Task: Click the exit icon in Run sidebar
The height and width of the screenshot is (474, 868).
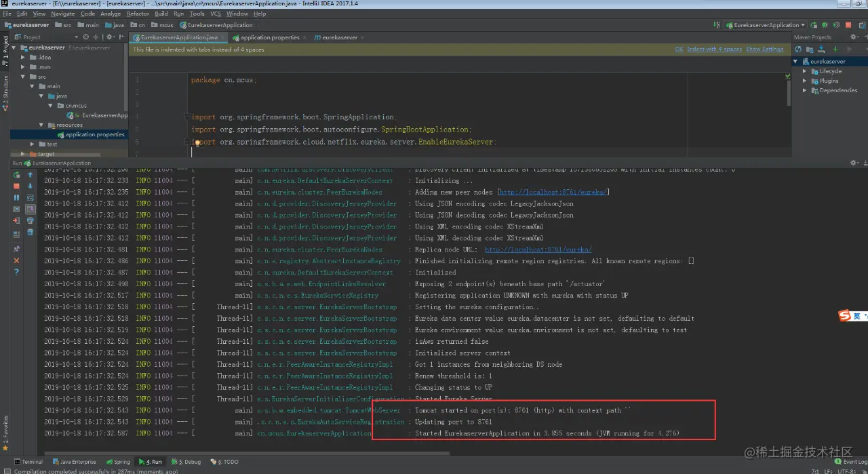Action: click(x=17, y=221)
